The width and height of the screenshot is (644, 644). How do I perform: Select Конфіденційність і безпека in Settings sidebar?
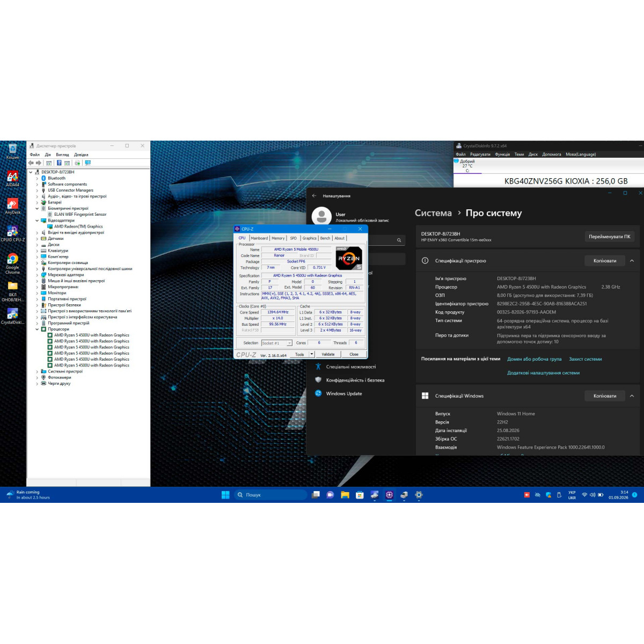[x=355, y=380]
